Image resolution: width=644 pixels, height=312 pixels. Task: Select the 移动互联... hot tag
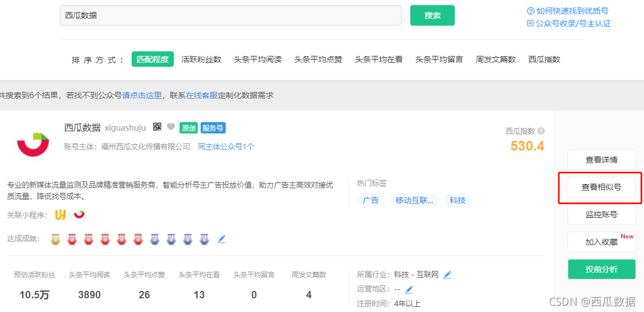point(414,201)
